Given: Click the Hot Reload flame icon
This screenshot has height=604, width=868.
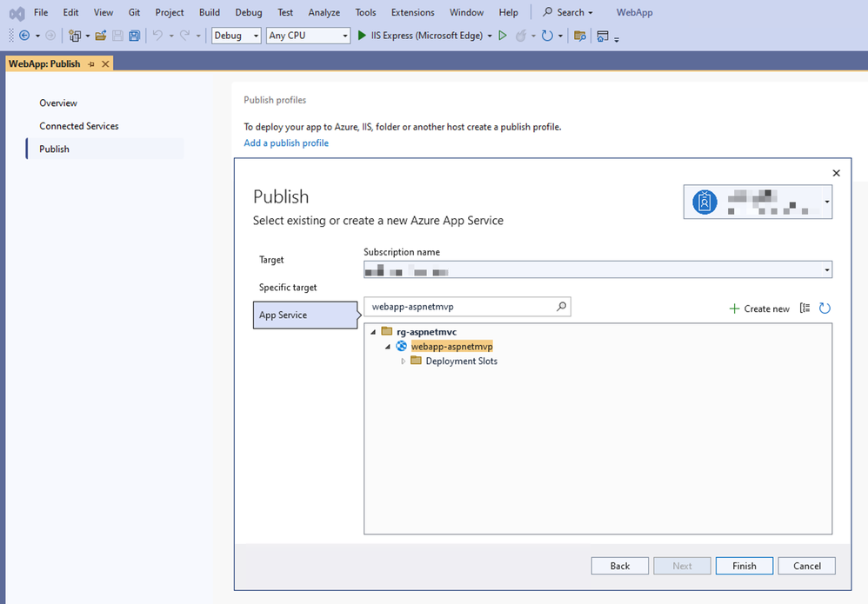Looking at the screenshot, I should pos(520,36).
